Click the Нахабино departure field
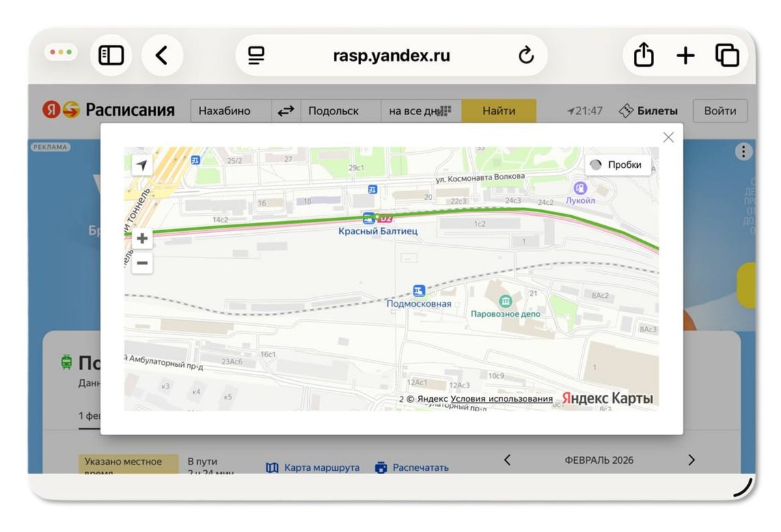The width and height of the screenshot is (781, 532). coord(231,111)
